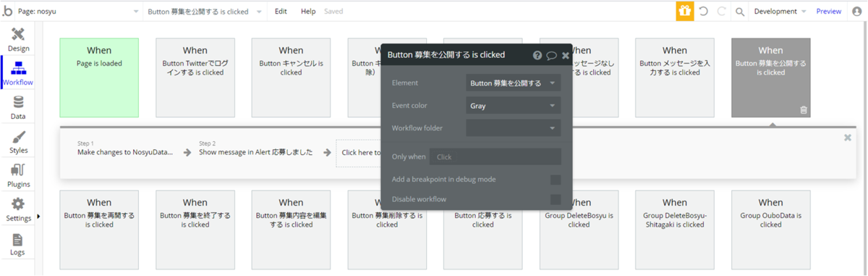Select Button 応募する is clicked workflow
Screen dimensions: 868x276
[x=483, y=241]
